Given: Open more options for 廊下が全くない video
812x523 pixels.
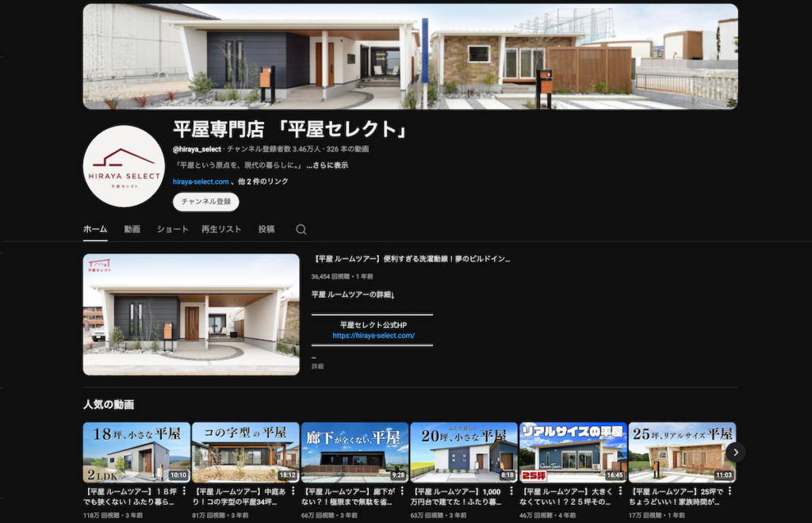Looking at the screenshot, I should coord(404,491).
